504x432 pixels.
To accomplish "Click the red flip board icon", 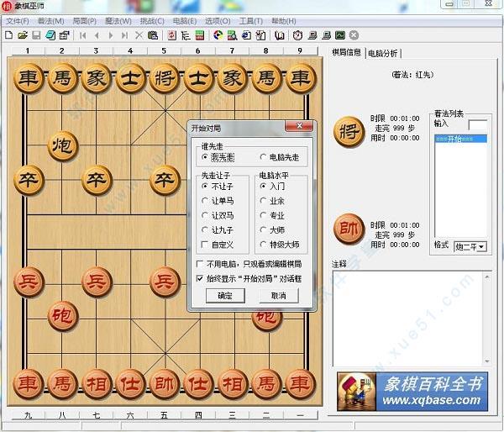I will (x=172, y=35).
